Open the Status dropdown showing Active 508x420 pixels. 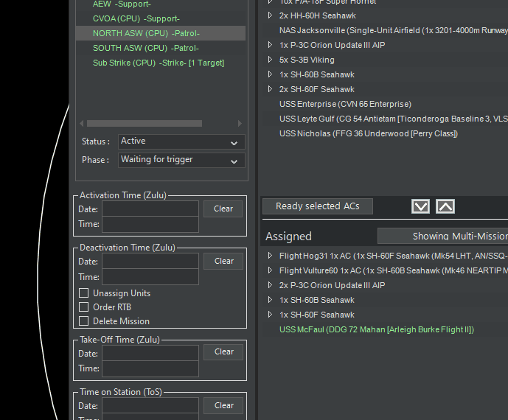181,141
